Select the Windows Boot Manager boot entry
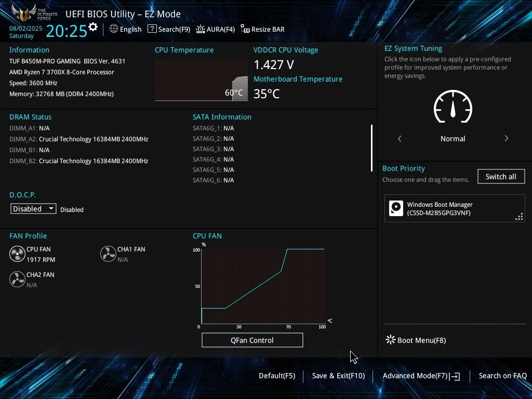532x399 pixels. 454,208
